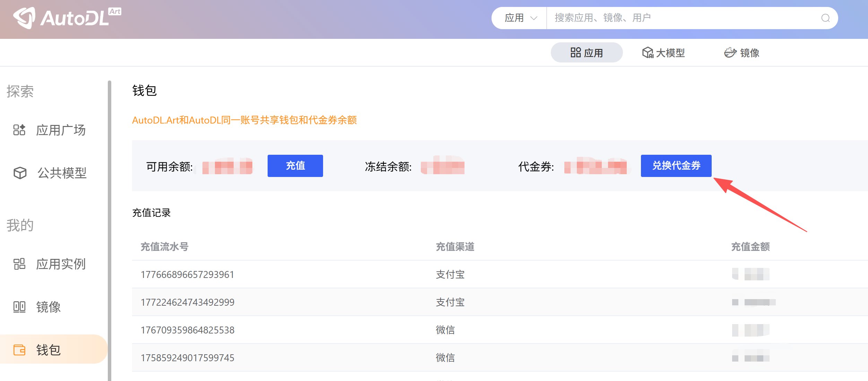Screen dimensions: 868x381
Task: Switch to the 大模型 tab
Action: pos(663,53)
